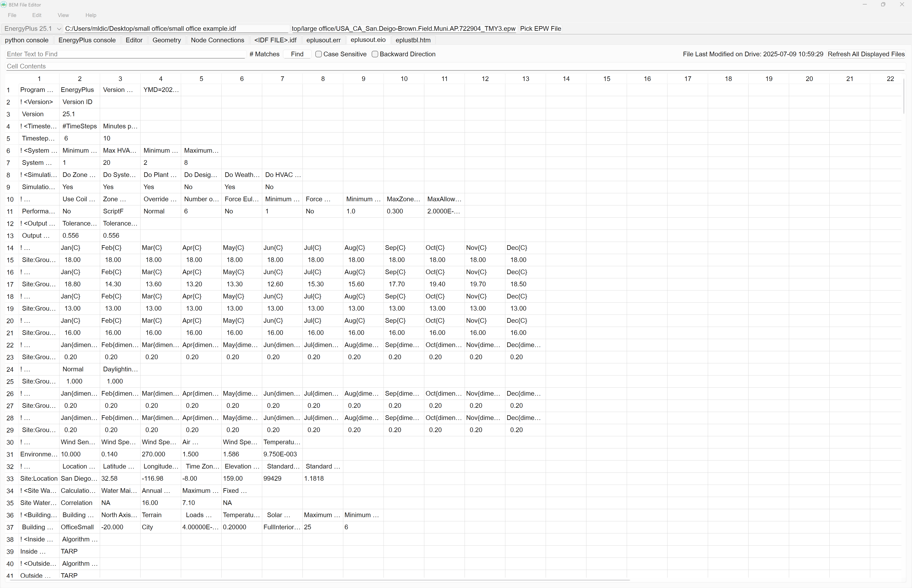Open the Edit menu

tap(37, 15)
